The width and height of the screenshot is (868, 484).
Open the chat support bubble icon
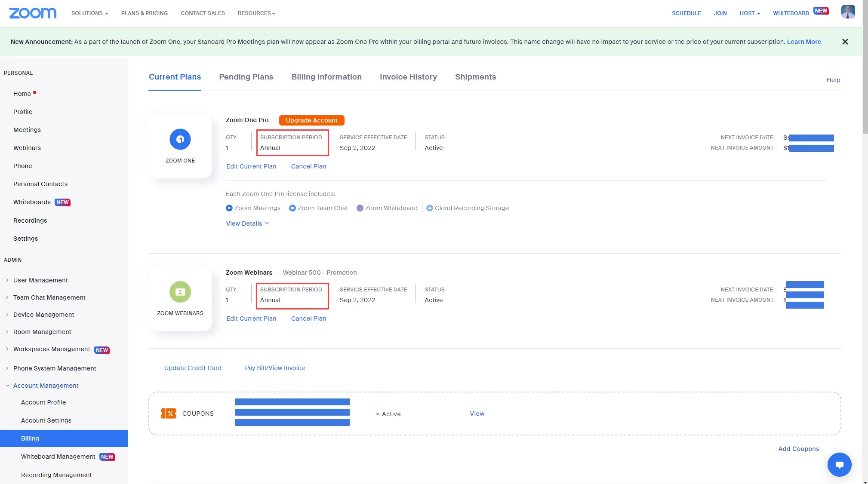point(839,464)
